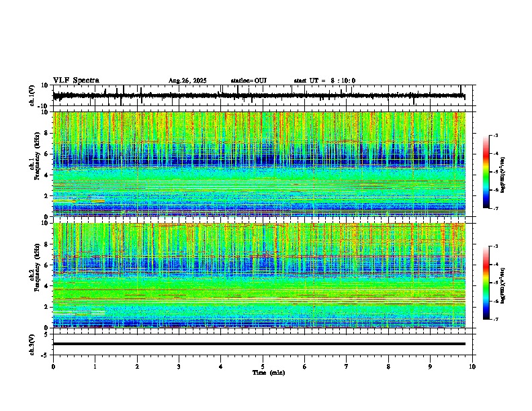Screen dimensions: 532x411
Task: Click the flat ch.3 trace line
Action: point(259,344)
